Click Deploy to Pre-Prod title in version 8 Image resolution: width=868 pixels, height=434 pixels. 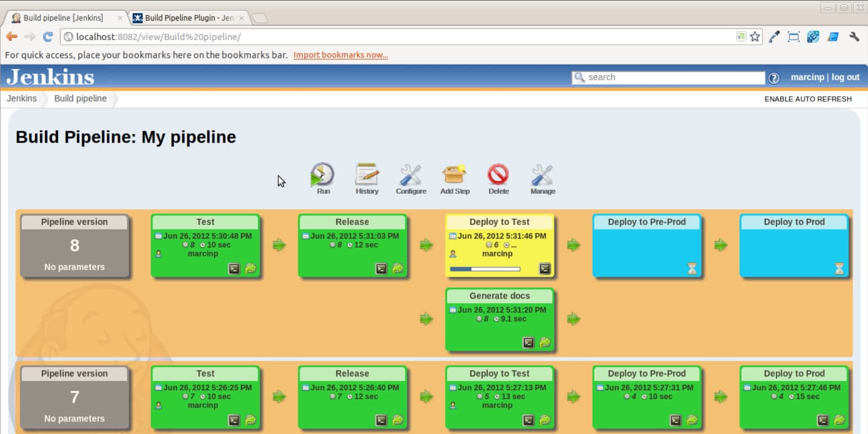tap(646, 222)
